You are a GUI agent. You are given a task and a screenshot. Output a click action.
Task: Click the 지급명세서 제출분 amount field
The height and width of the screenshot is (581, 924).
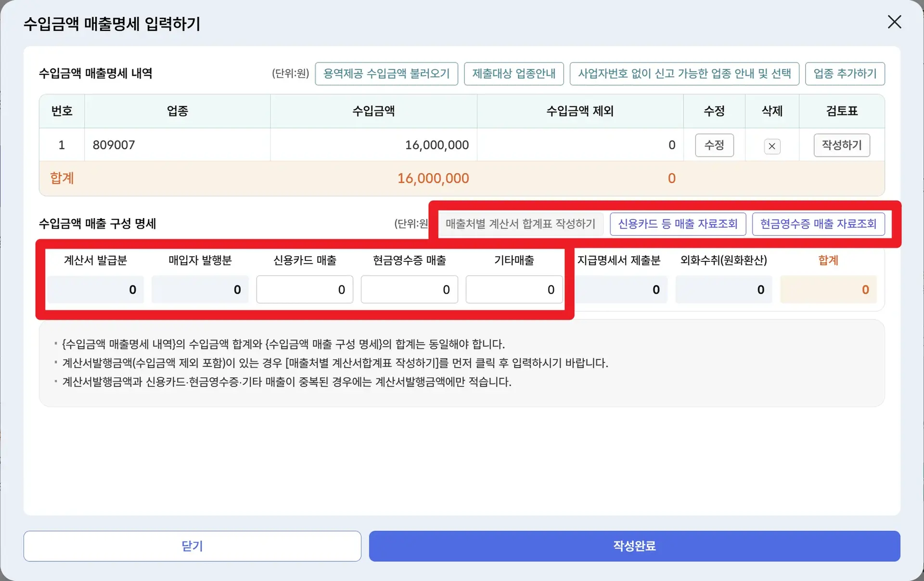pos(621,289)
